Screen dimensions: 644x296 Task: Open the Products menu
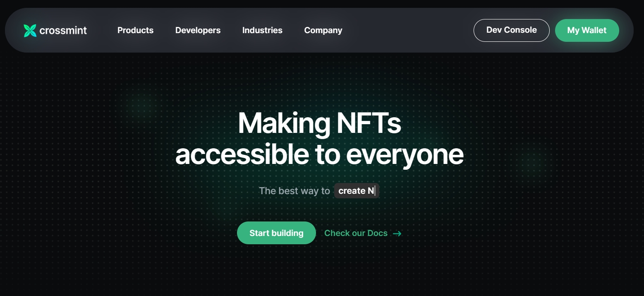135,30
